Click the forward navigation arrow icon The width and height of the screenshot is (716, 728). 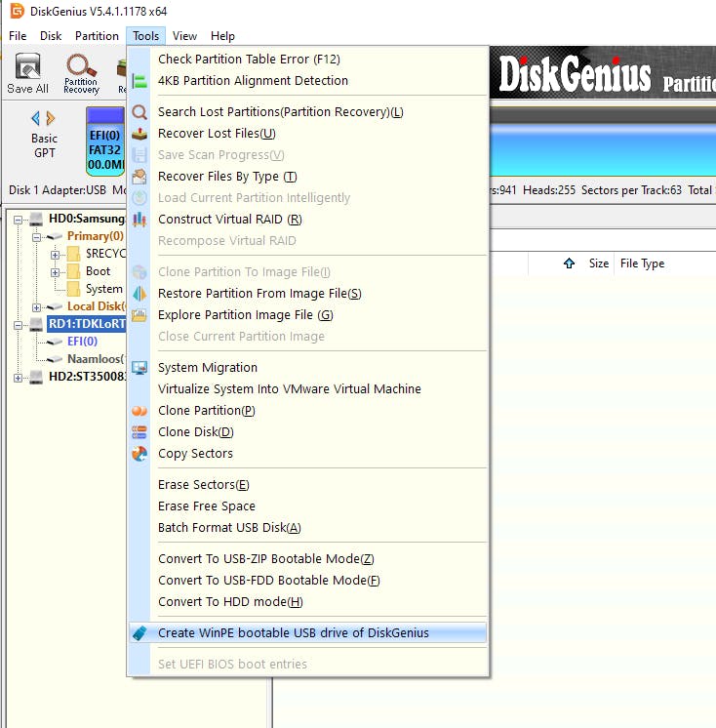pos(51,118)
